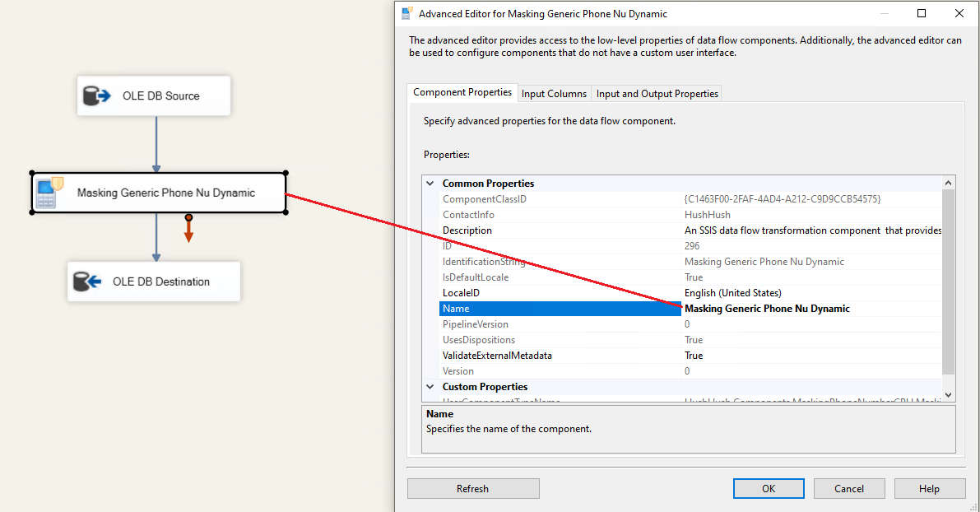The height and width of the screenshot is (512, 980).
Task: Click the Advanced Editor title bar icon
Action: 406,14
